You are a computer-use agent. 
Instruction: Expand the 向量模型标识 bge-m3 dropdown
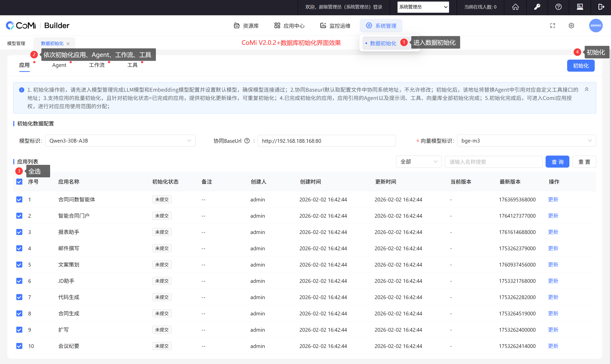point(526,141)
